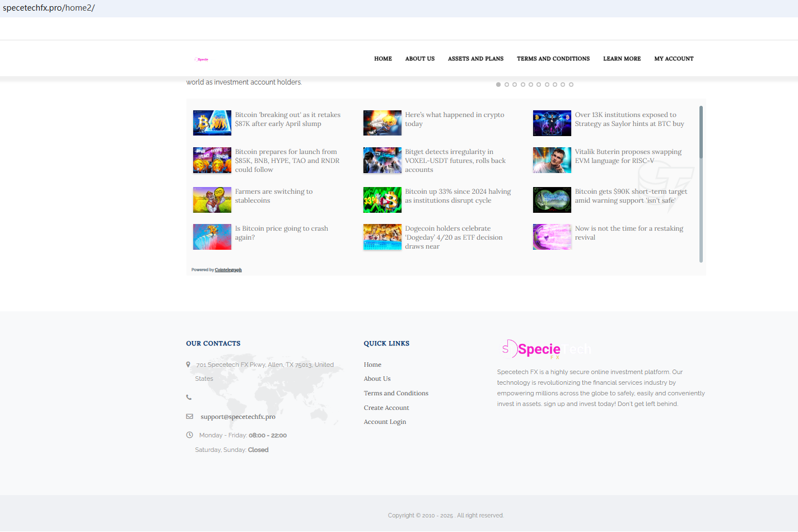Click the clock icon by business hours
This screenshot has height=532, width=798.
(x=189, y=435)
